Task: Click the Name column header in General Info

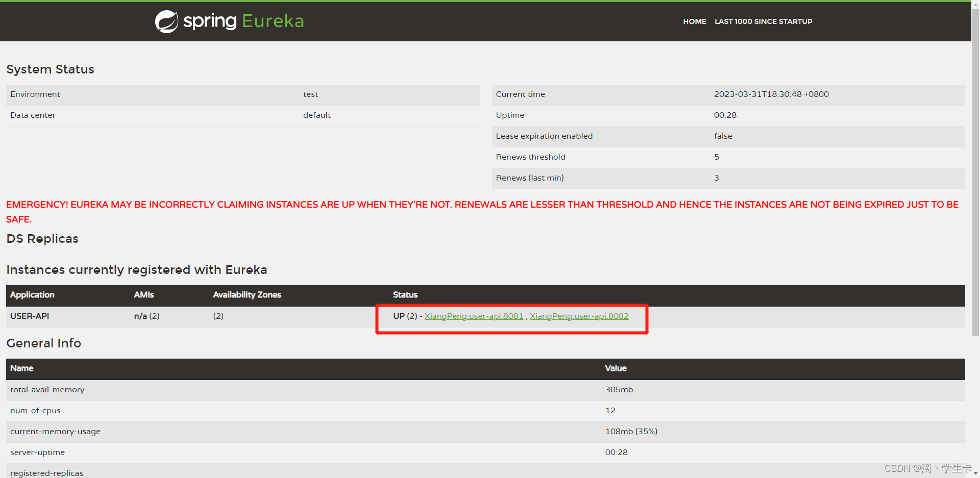Action: (x=22, y=368)
